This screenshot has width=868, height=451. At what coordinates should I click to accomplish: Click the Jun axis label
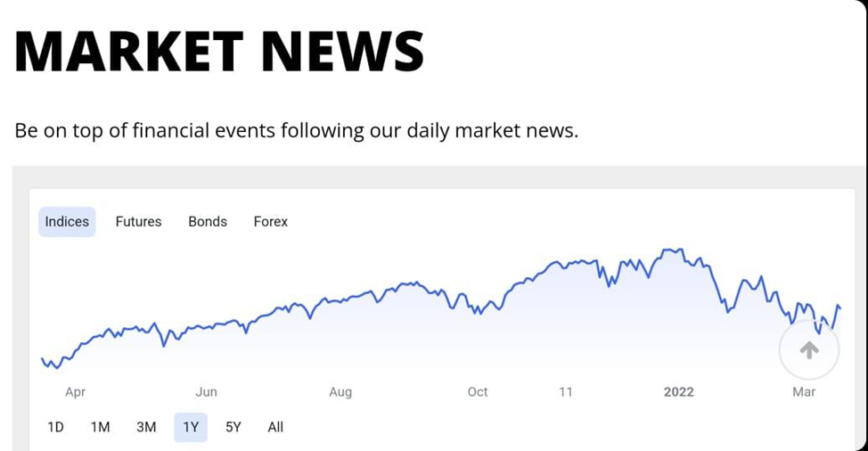[x=206, y=392]
